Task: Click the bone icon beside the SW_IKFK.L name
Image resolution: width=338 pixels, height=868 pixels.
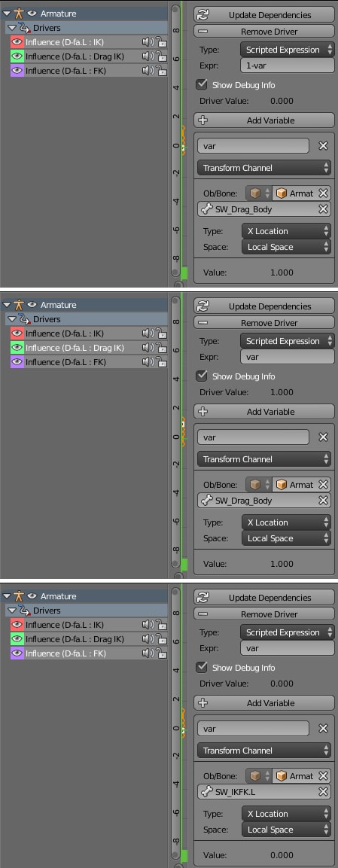Action: coord(207,792)
